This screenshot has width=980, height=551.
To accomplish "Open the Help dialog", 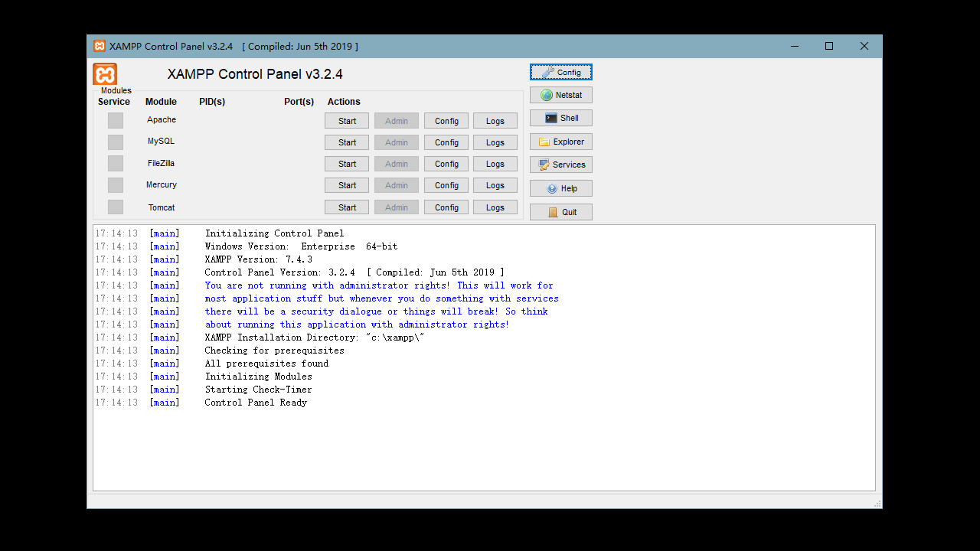I will [560, 188].
